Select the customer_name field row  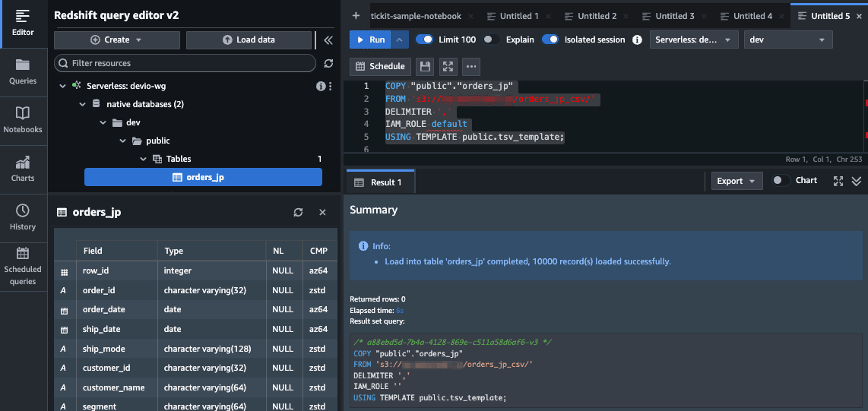(195, 387)
